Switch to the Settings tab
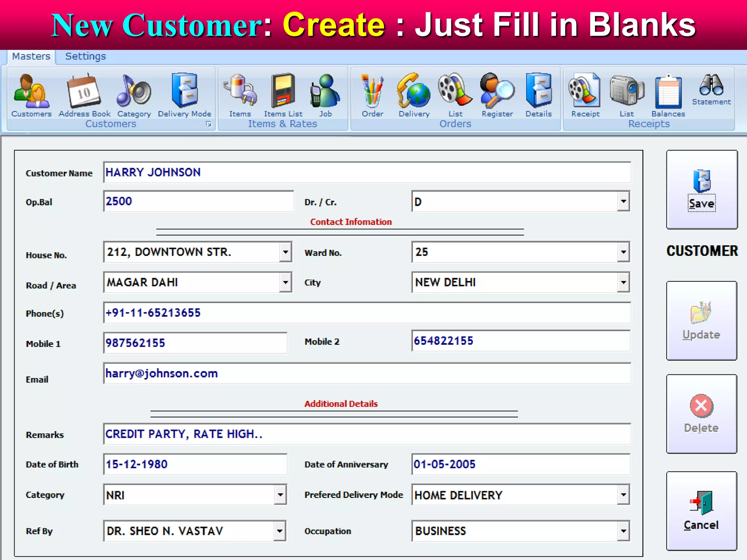Screen dimensions: 747x560 coord(85,57)
